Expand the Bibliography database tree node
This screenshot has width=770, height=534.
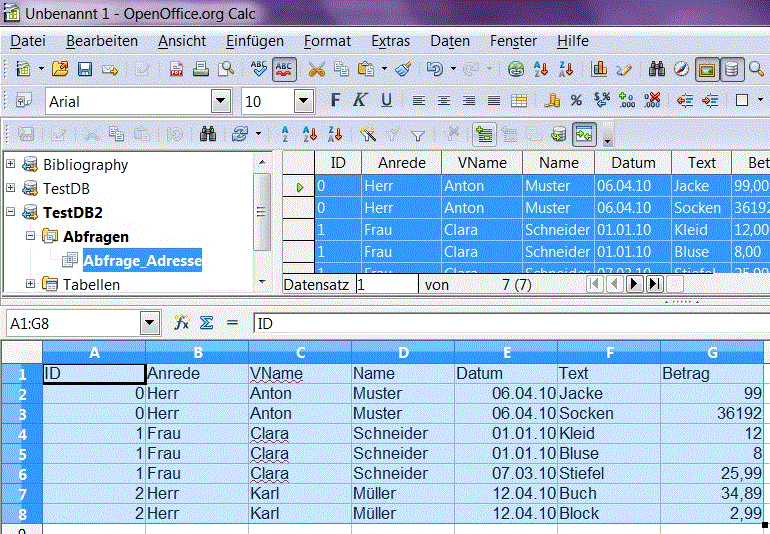11,164
